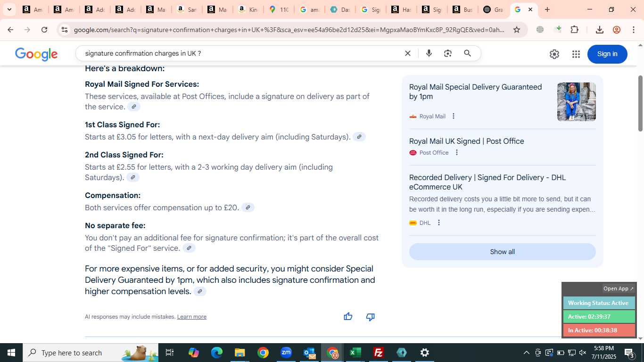Open Outlook from the taskbar
The height and width of the screenshot is (362, 644).
pyautogui.click(x=309, y=353)
